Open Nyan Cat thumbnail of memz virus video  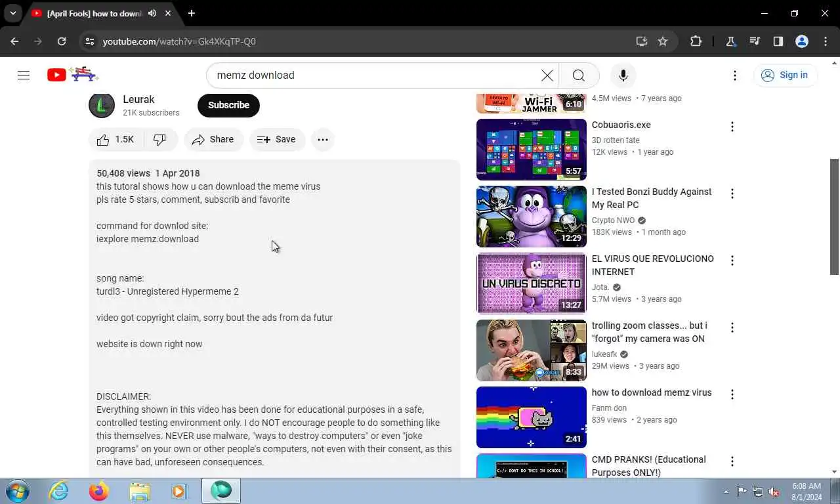(x=531, y=417)
